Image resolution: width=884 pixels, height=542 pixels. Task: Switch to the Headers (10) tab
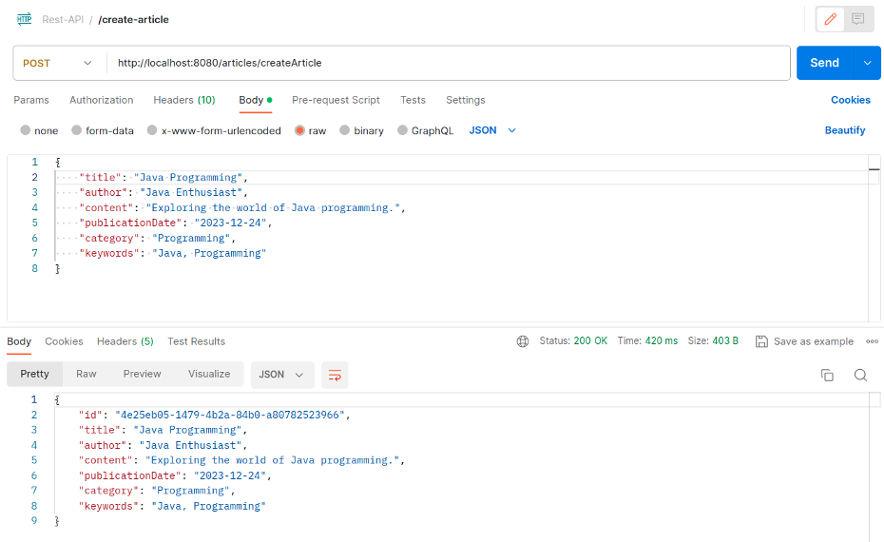click(184, 100)
